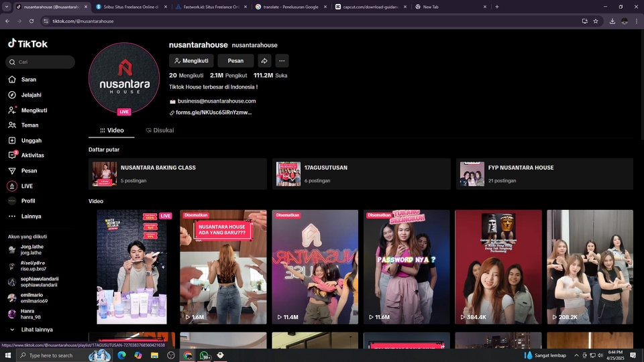Open Profil in the sidebar
Viewport: 644px width, 362px height.
coord(21,200)
